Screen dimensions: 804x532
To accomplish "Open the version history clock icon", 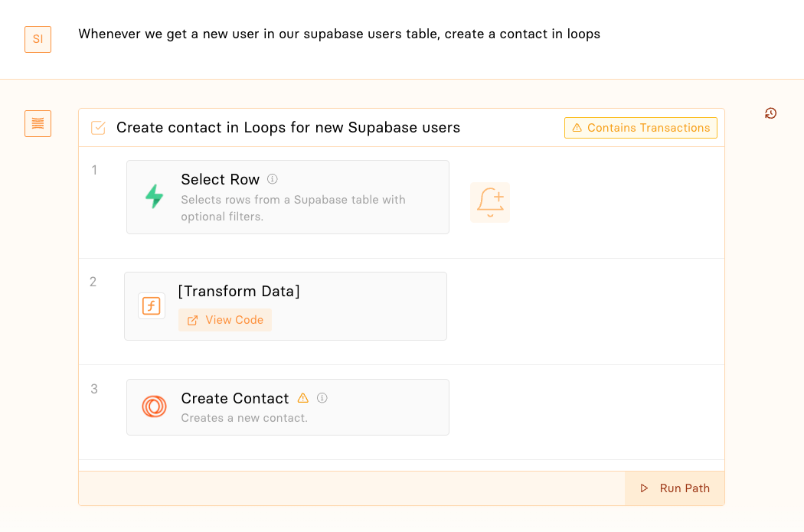I will click(x=770, y=113).
